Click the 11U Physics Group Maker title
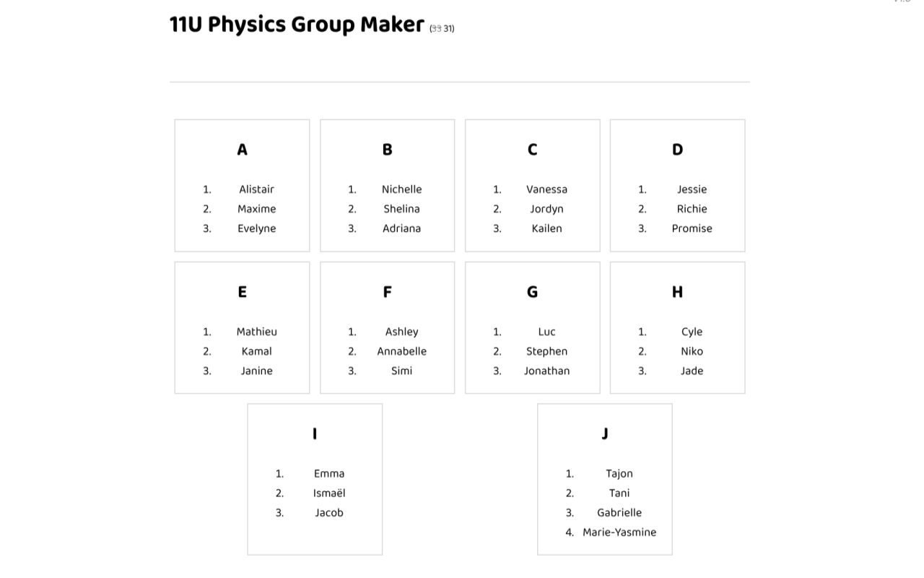The image size is (924, 578). click(x=297, y=25)
